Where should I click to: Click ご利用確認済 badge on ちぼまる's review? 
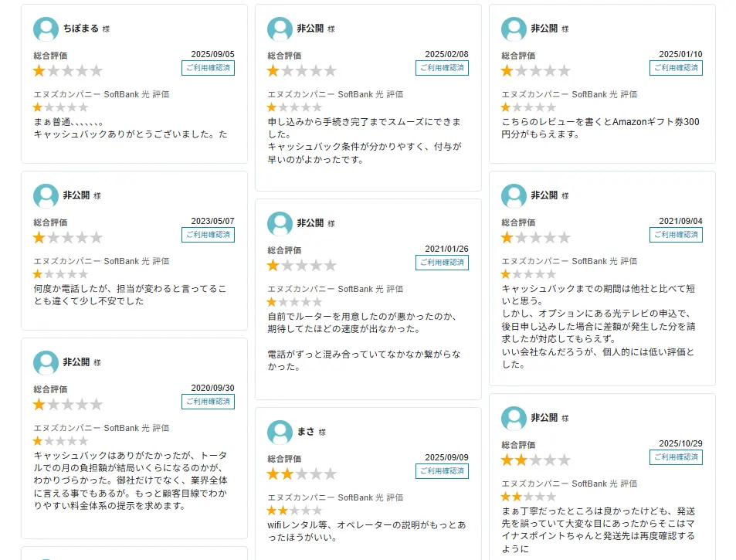[209, 68]
